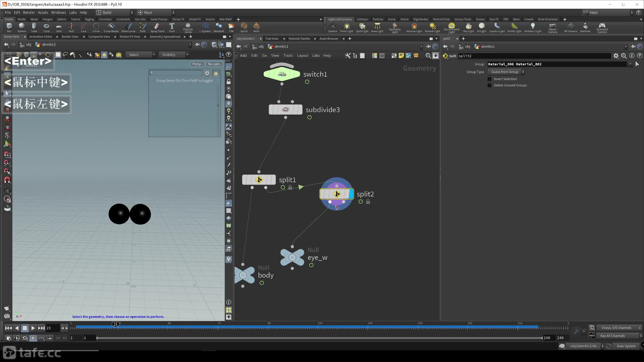Click the Helix shelf tool
Image resolution: width=644 pixels, height=362 pixels.
tap(256, 28)
